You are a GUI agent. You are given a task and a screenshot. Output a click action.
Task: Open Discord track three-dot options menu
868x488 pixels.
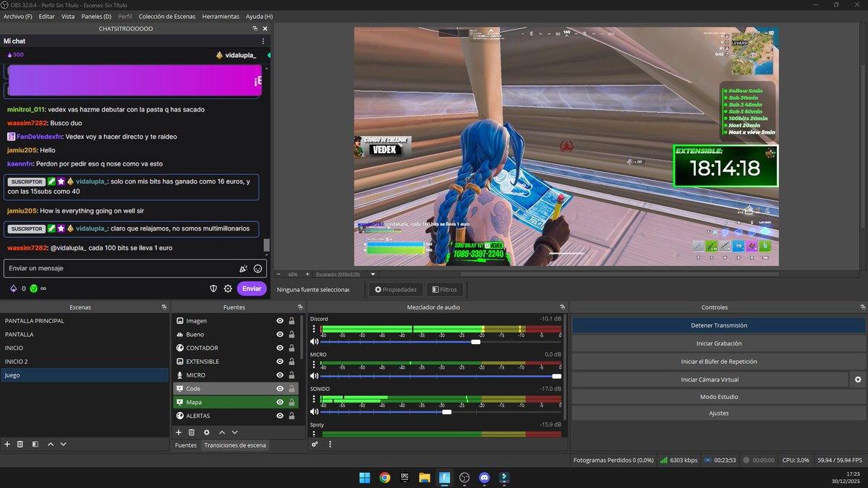313,329
